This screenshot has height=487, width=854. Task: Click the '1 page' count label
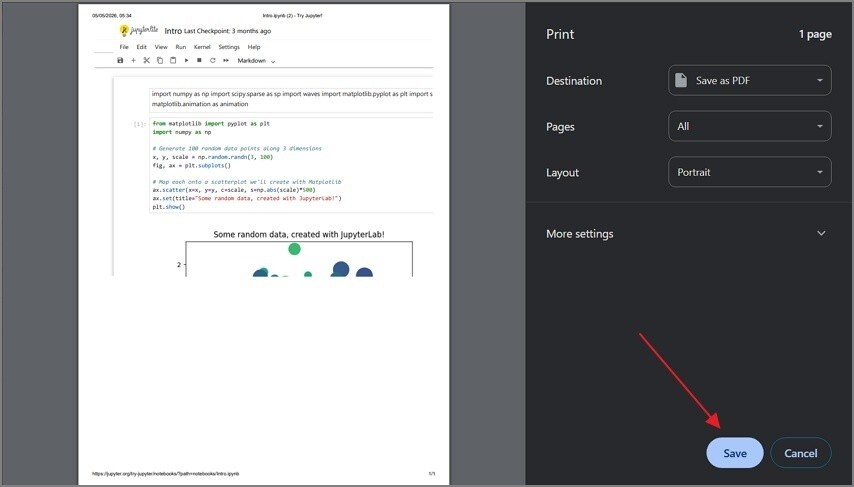tap(815, 34)
